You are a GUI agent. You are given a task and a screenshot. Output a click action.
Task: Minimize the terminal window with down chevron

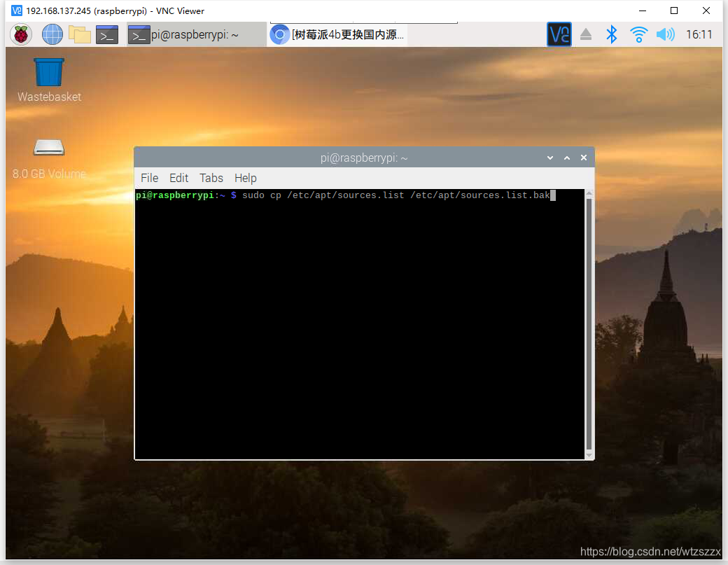pos(550,158)
